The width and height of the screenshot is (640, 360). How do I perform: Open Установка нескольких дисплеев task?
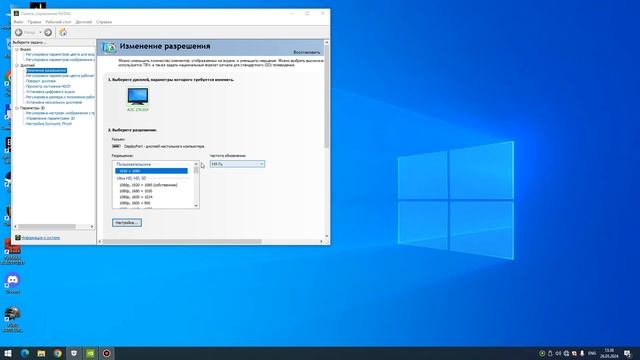(x=54, y=102)
